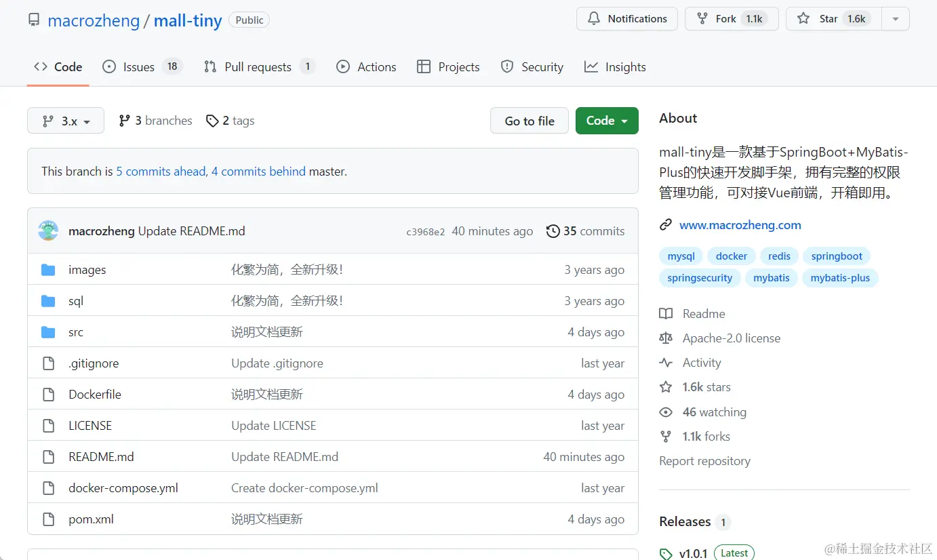Click the Dockerfile file icon
This screenshot has height=560, width=937.
click(48, 395)
